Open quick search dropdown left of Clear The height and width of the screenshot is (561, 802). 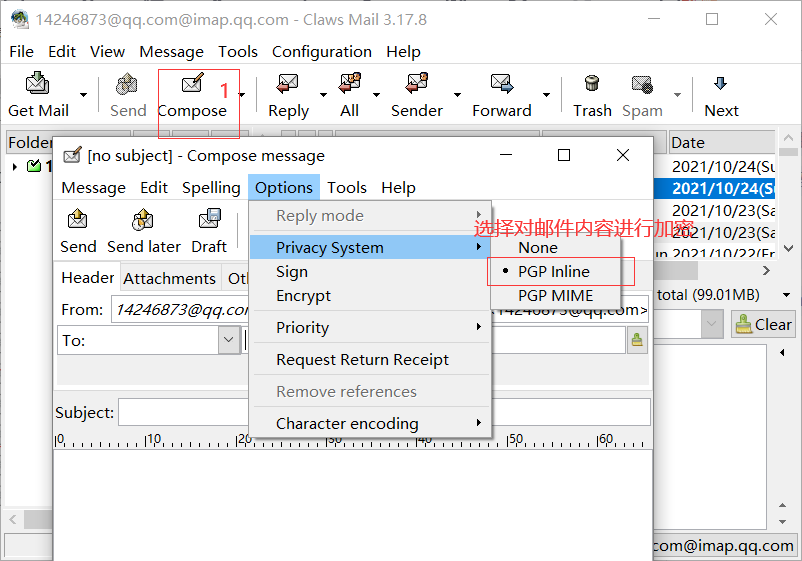[711, 324]
